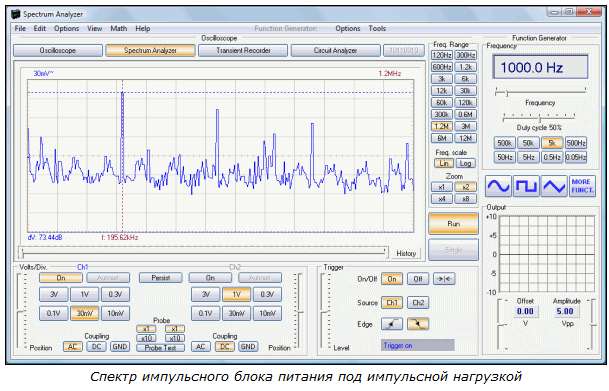Select x10 probe for Ch2
This screenshot has height=391, width=609.
point(175,338)
